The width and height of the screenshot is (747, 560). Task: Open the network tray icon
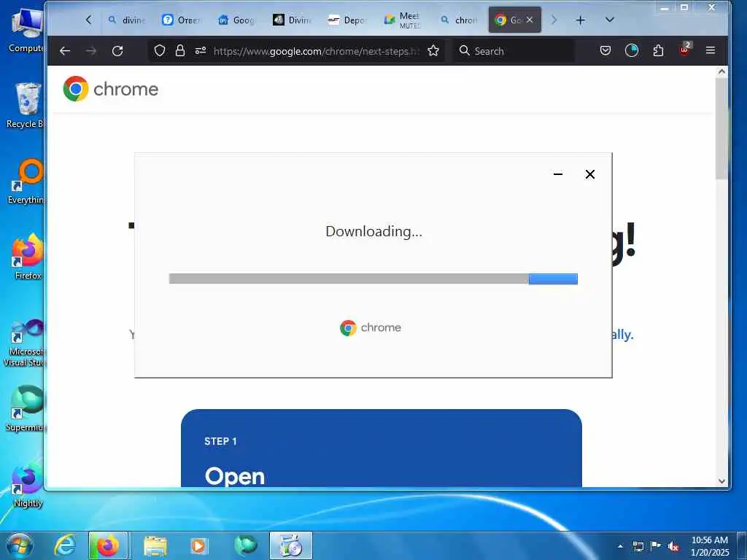point(638,546)
